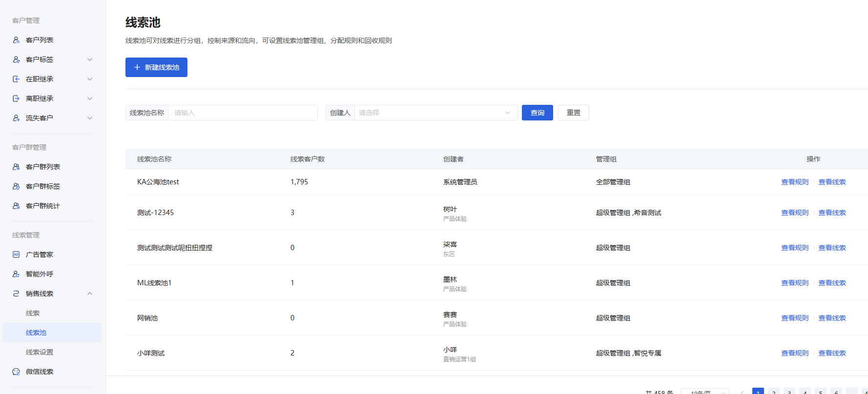This screenshot has height=394, width=868.
Task: Click the 全部管理组 cell
Action: click(613, 182)
